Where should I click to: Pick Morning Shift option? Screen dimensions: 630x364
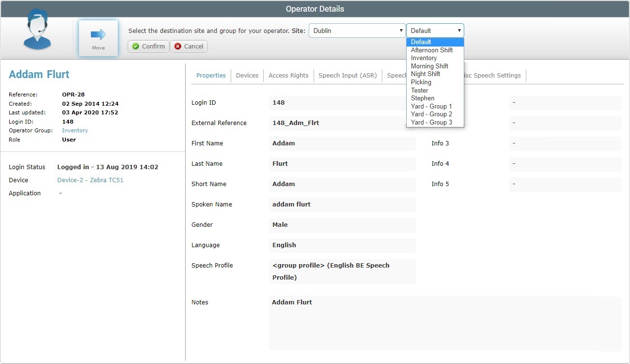429,66
